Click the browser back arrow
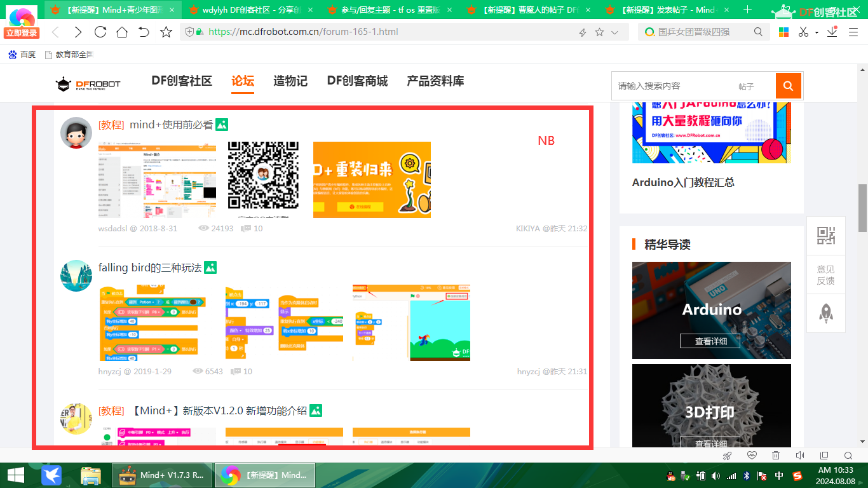The height and width of the screenshot is (488, 868). [x=55, y=32]
